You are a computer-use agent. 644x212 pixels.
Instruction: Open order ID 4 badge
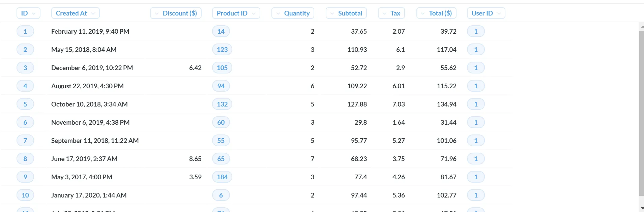coord(25,86)
